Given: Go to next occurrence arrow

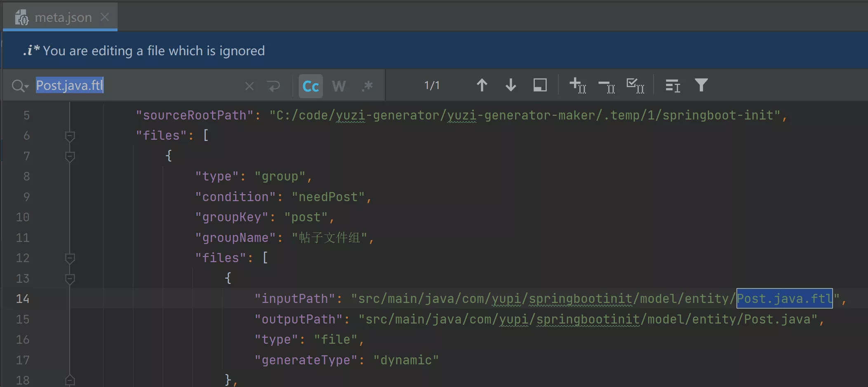Looking at the screenshot, I should [510, 85].
